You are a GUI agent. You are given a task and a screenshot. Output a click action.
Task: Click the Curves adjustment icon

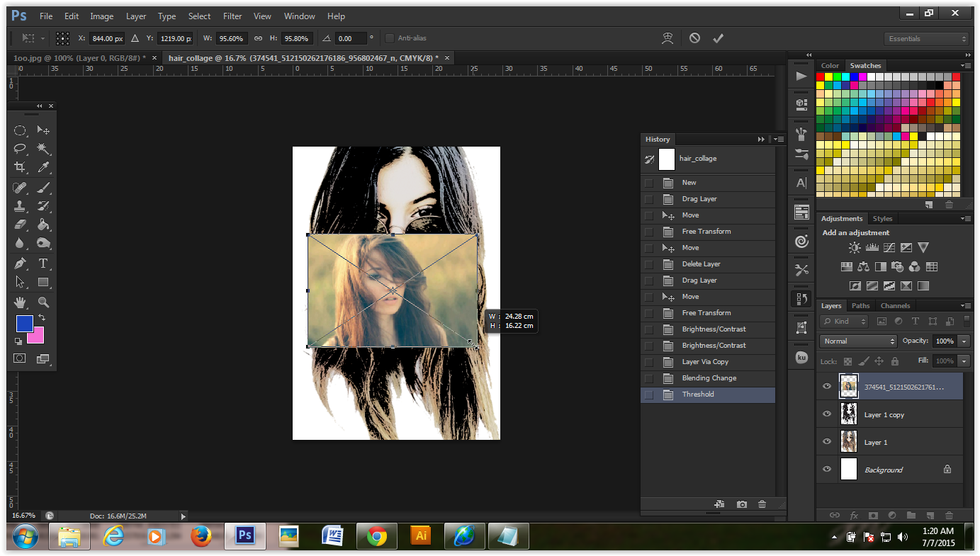889,247
